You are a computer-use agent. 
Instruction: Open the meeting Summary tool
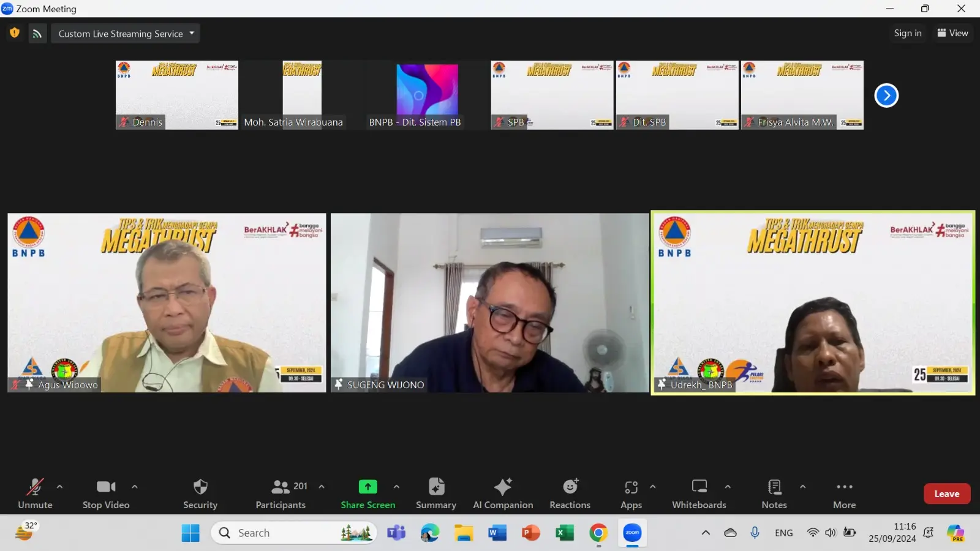(436, 493)
